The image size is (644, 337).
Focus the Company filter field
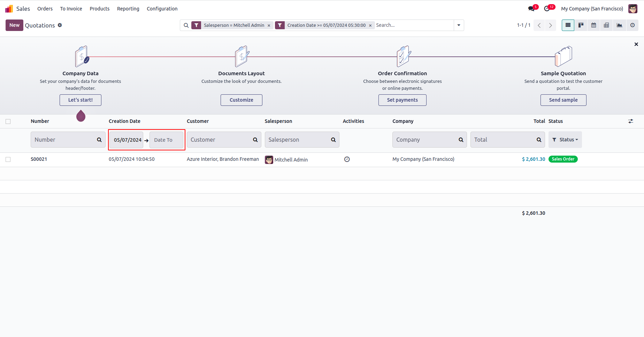(x=430, y=140)
